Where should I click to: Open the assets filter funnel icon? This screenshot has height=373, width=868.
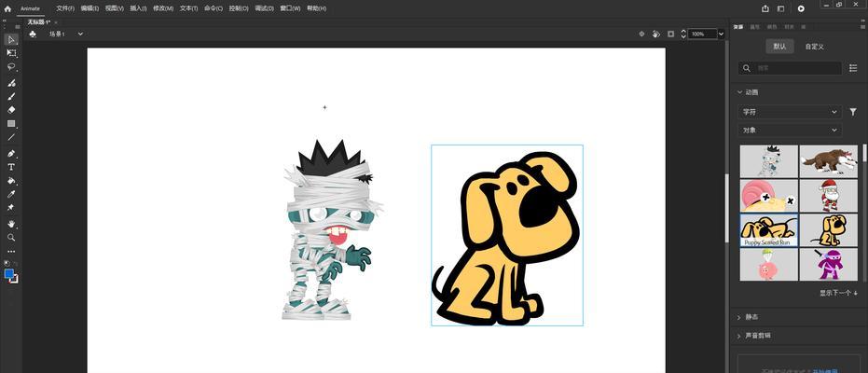point(853,112)
